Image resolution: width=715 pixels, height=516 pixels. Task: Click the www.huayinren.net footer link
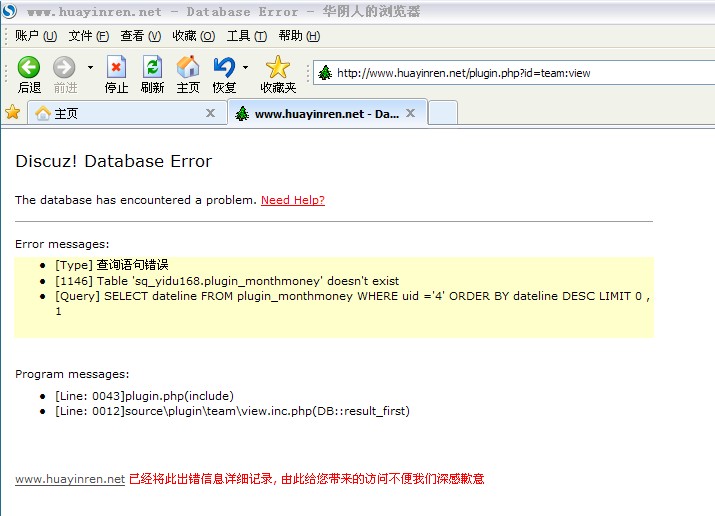coord(70,479)
